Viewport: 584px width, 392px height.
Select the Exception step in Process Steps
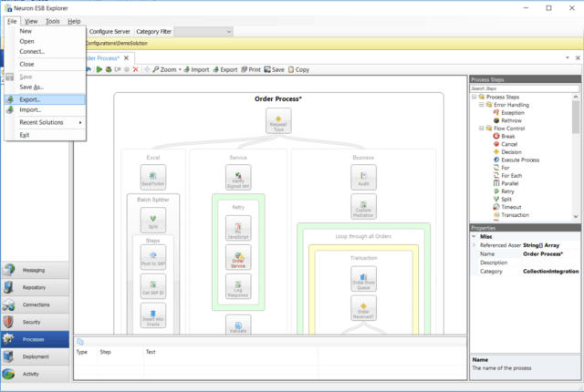tap(509, 113)
